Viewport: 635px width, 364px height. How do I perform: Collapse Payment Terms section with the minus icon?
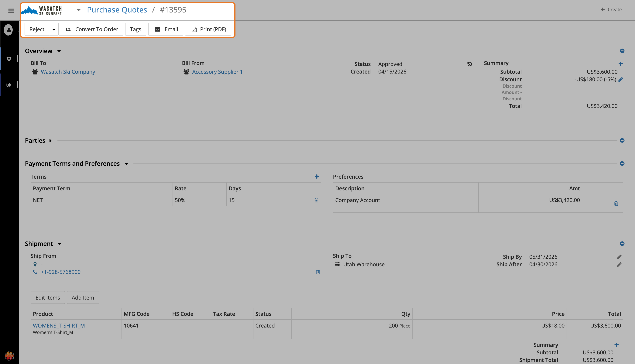[622, 163]
